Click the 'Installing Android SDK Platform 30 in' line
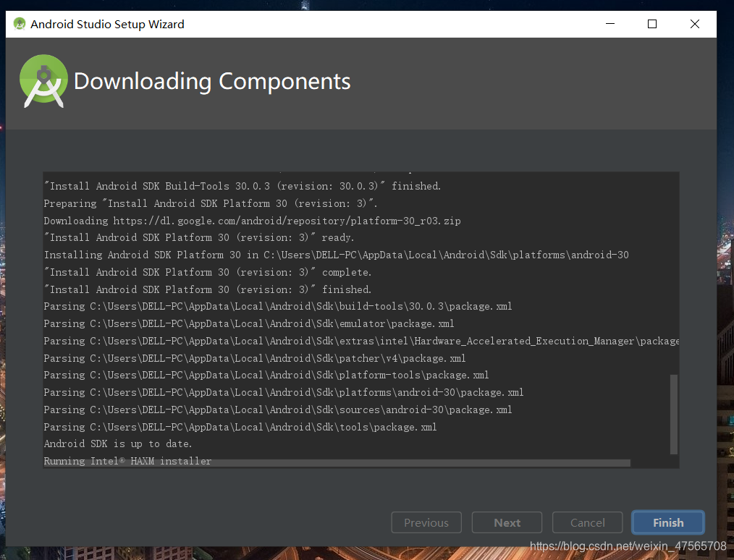The width and height of the screenshot is (734, 560). pos(336,255)
